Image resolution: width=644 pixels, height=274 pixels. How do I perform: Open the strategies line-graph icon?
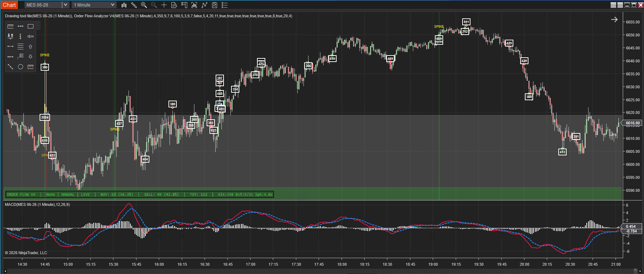(204, 5)
